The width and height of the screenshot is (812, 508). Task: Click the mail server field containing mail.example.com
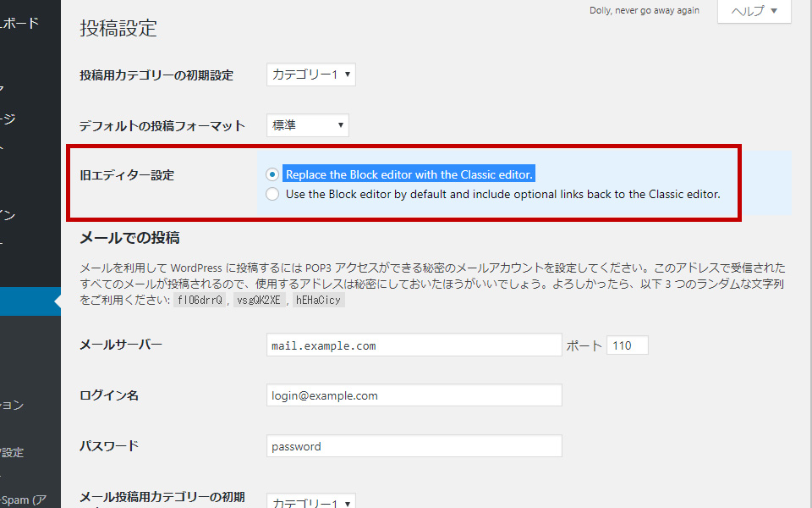[414, 345]
